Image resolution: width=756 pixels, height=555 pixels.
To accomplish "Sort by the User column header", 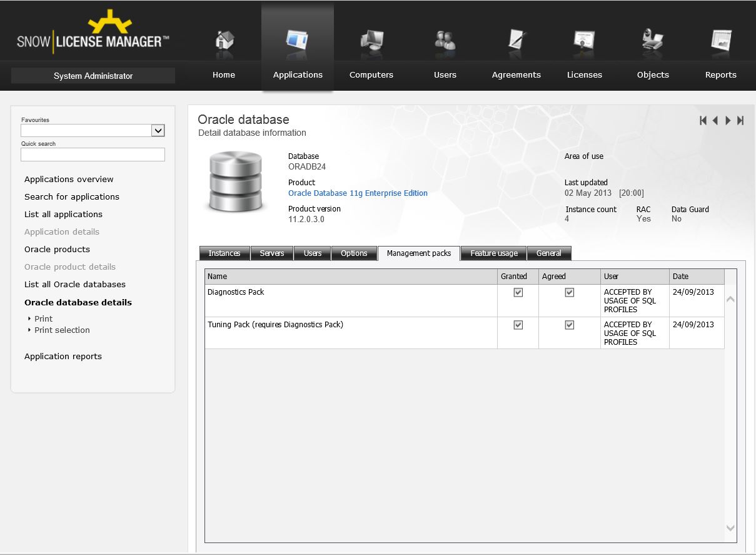I will tap(635, 277).
